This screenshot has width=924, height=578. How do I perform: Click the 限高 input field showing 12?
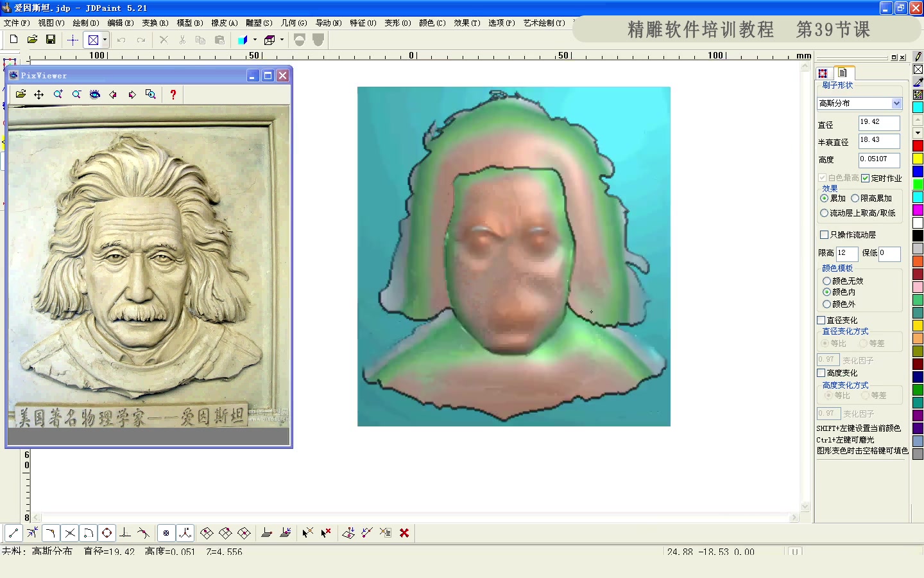point(847,254)
